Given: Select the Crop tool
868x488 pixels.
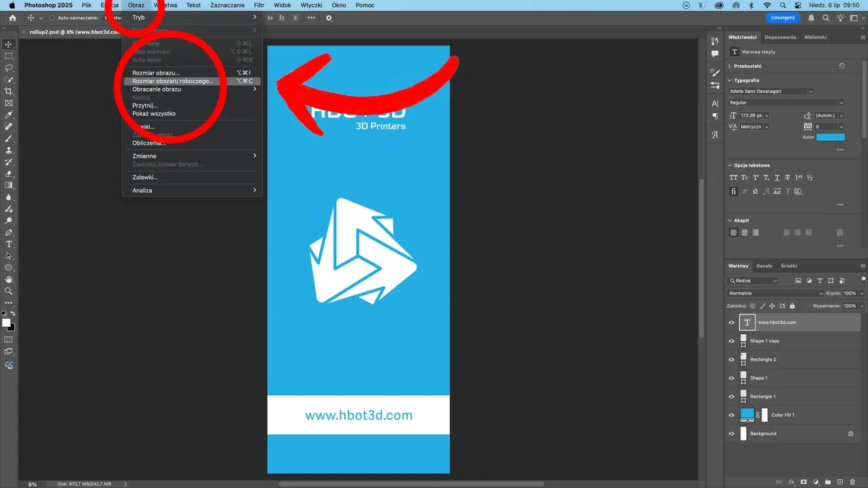Looking at the screenshot, I should 9,91.
